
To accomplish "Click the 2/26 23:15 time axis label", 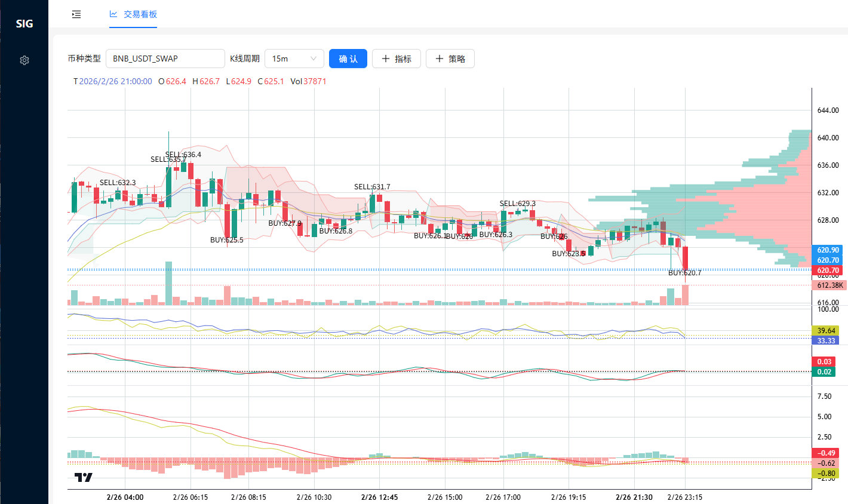I will 685,497.
